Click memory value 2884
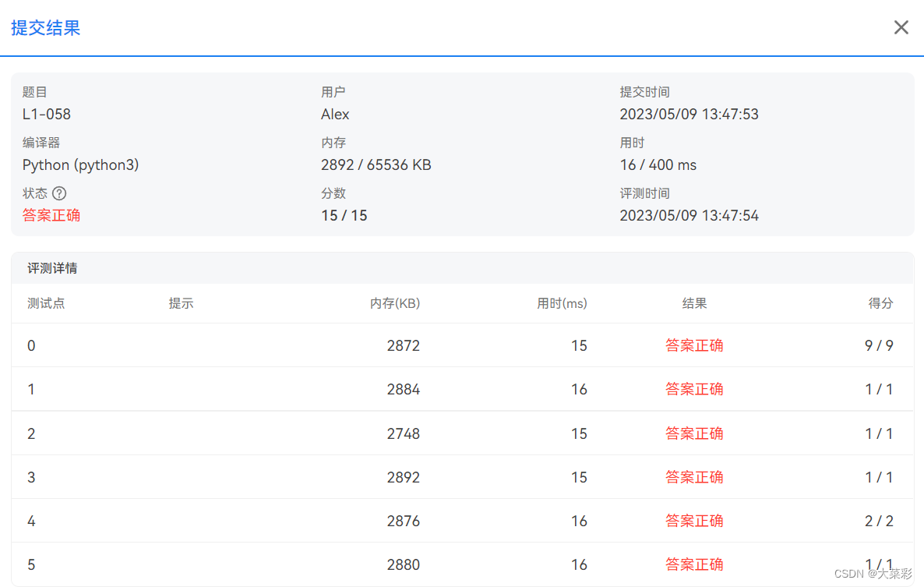 tap(403, 390)
